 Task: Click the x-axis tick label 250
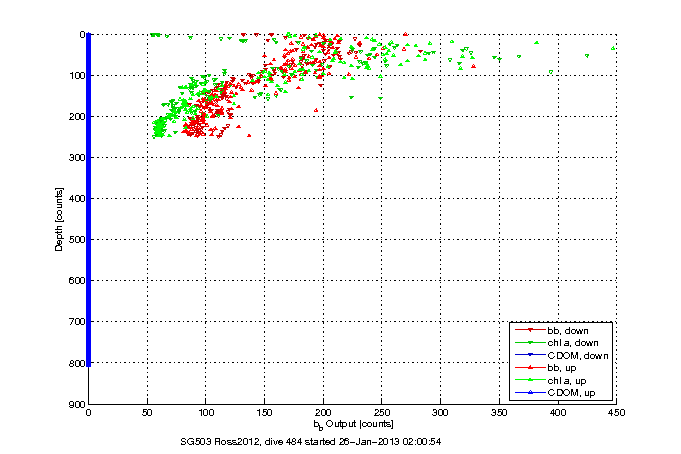click(382, 412)
